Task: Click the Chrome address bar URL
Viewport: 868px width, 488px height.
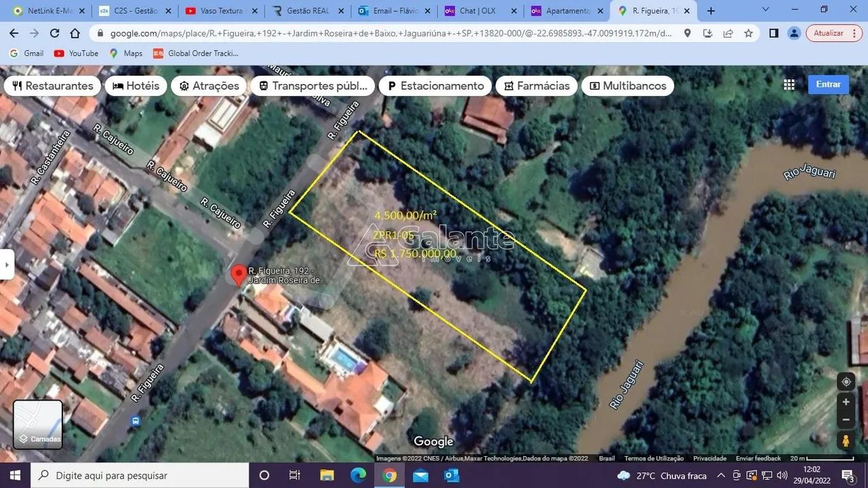Action: pos(387,33)
